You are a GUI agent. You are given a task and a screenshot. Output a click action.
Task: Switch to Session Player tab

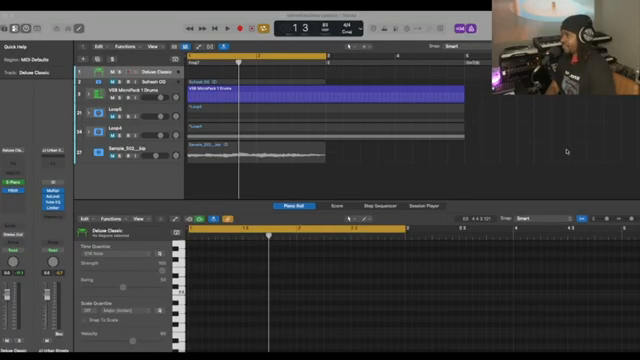(x=424, y=206)
